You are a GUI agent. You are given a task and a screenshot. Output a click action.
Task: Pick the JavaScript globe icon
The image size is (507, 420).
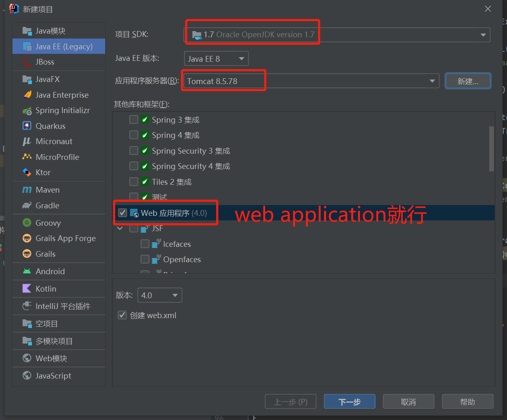point(27,376)
